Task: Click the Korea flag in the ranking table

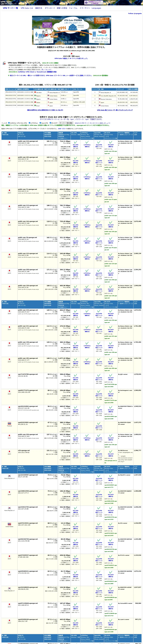Action: [x=100, y=92]
